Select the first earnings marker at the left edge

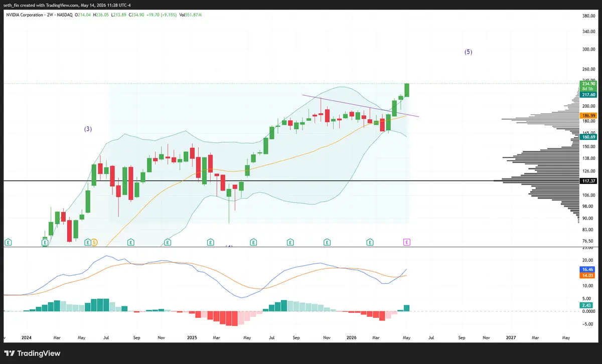pos(8,242)
